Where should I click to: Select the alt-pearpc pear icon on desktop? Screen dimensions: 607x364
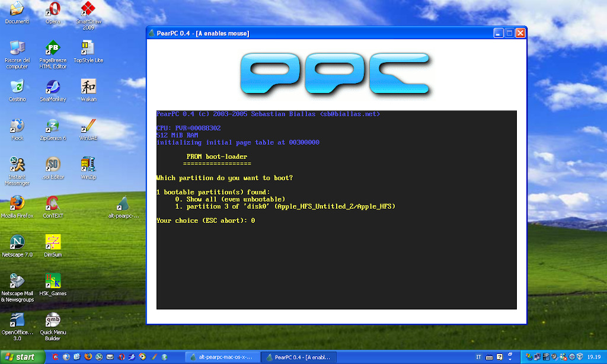point(123,207)
